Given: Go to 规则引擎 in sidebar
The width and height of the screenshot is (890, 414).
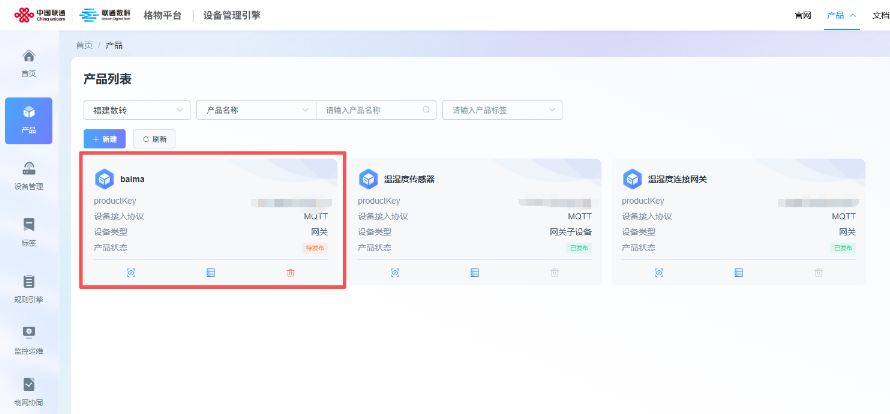Looking at the screenshot, I should tap(29, 288).
